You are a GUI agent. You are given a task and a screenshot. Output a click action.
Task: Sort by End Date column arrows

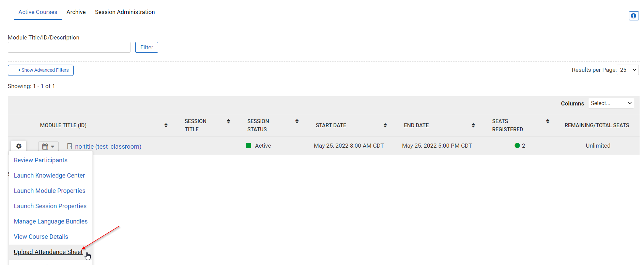point(473,125)
